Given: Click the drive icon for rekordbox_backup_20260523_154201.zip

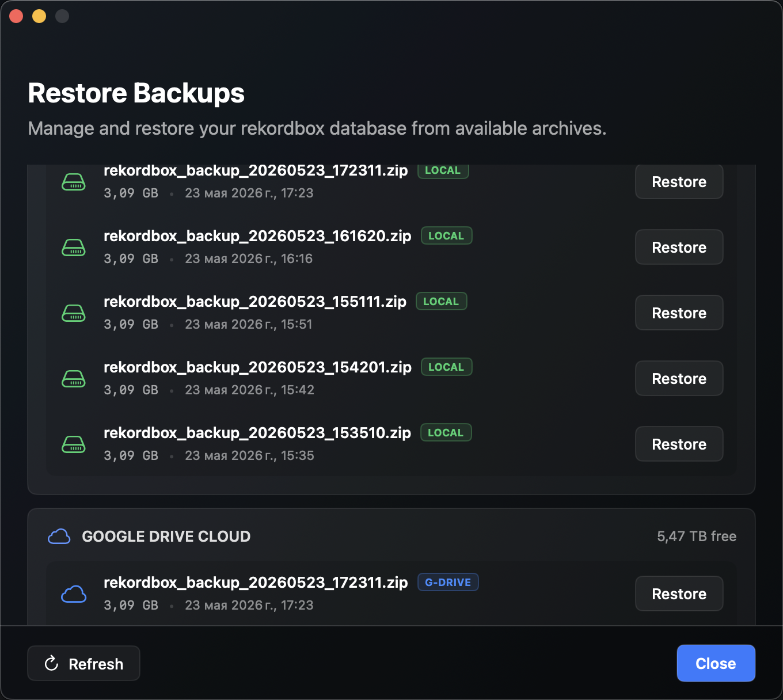Looking at the screenshot, I should 74,379.
